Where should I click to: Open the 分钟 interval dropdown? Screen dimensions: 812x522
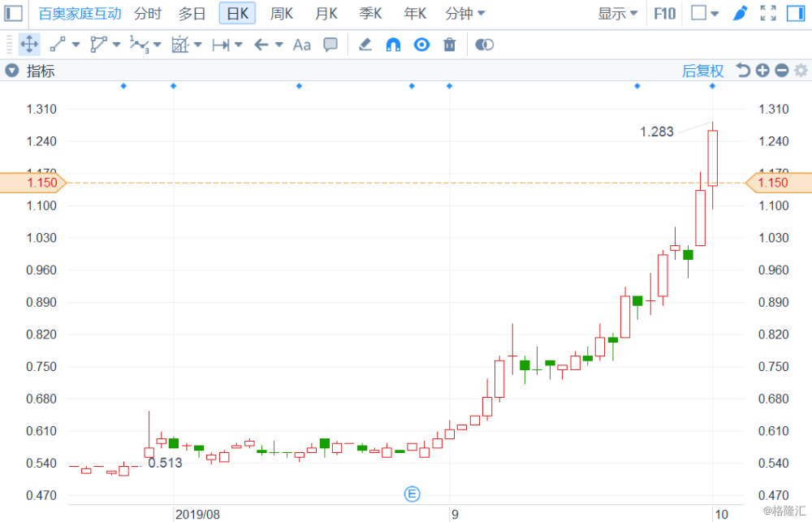tap(465, 14)
